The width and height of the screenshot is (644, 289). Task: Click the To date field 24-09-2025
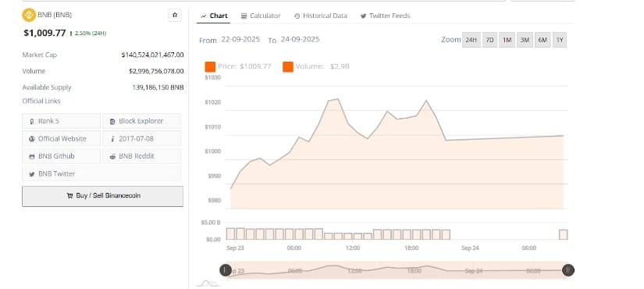pos(301,40)
